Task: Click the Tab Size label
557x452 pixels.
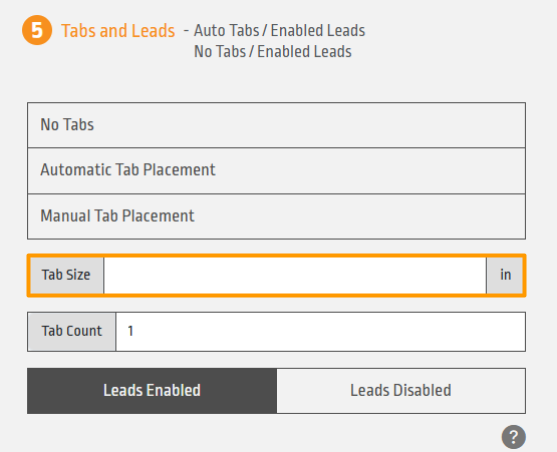Action: click(66, 275)
